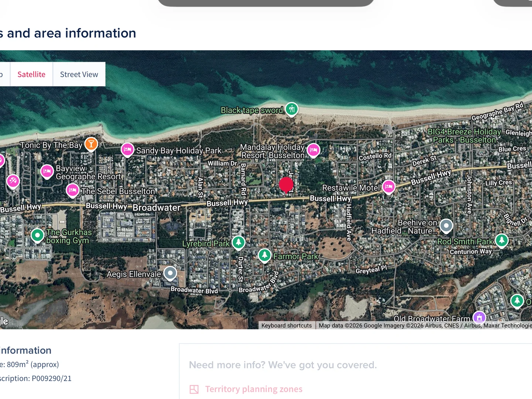Select The Gurkhas boxing Gym marker

[37, 235]
